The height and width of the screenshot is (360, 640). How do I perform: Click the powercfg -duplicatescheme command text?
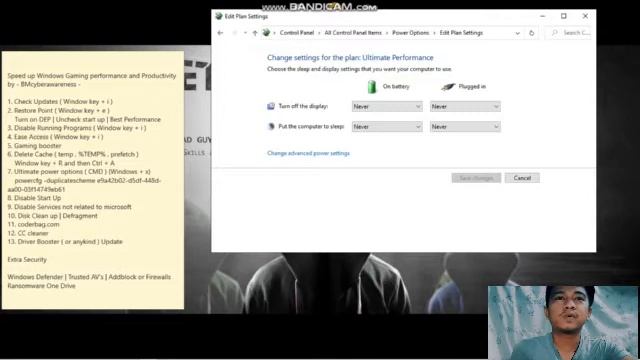point(84,185)
